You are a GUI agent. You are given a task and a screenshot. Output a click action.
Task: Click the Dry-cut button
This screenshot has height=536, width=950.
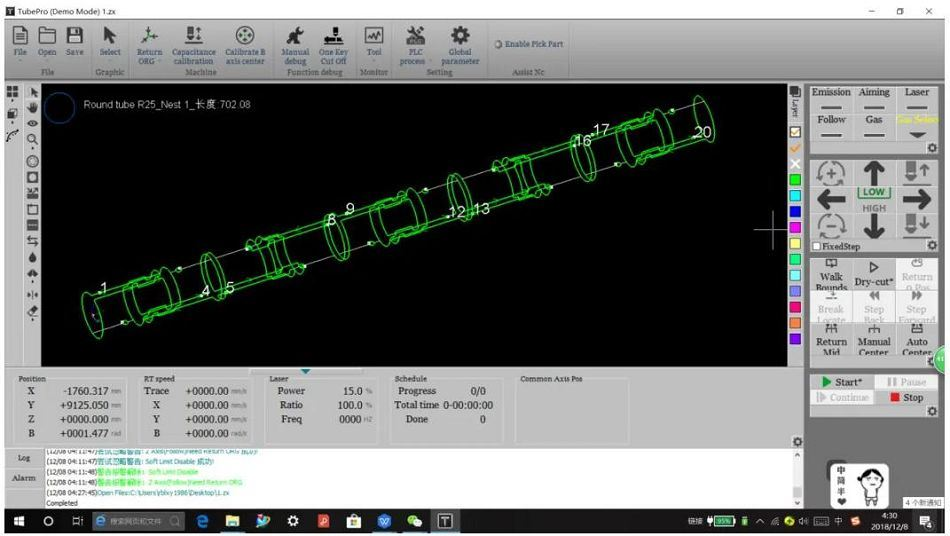coord(874,274)
